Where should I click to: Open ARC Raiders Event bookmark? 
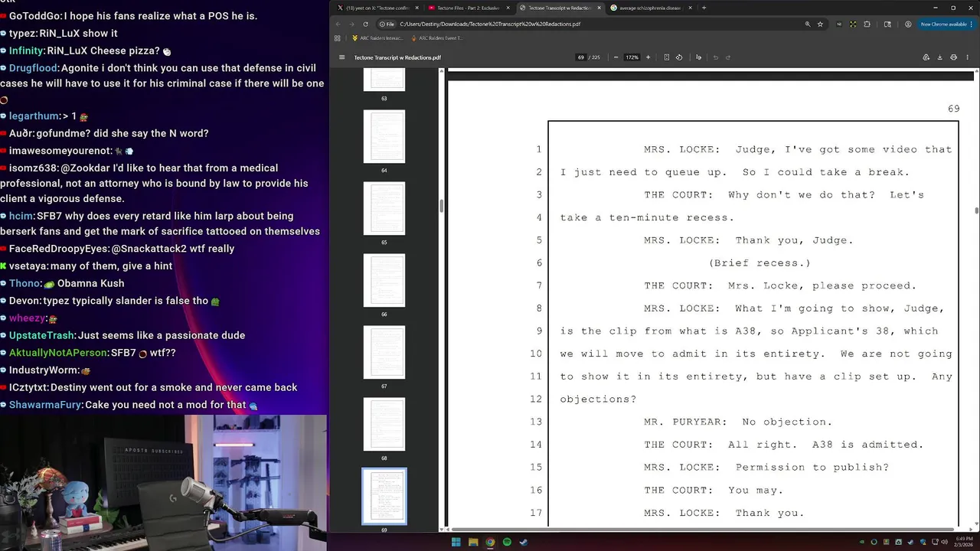click(x=437, y=38)
